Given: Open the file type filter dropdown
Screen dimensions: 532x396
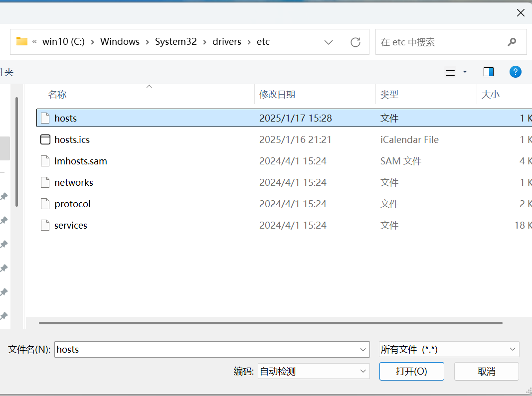Looking at the screenshot, I should point(449,350).
